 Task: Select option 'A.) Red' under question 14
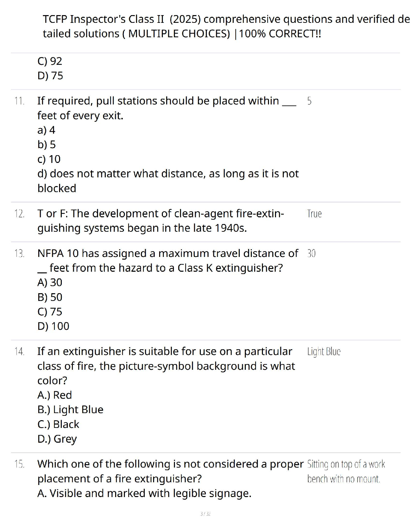pos(54,395)
